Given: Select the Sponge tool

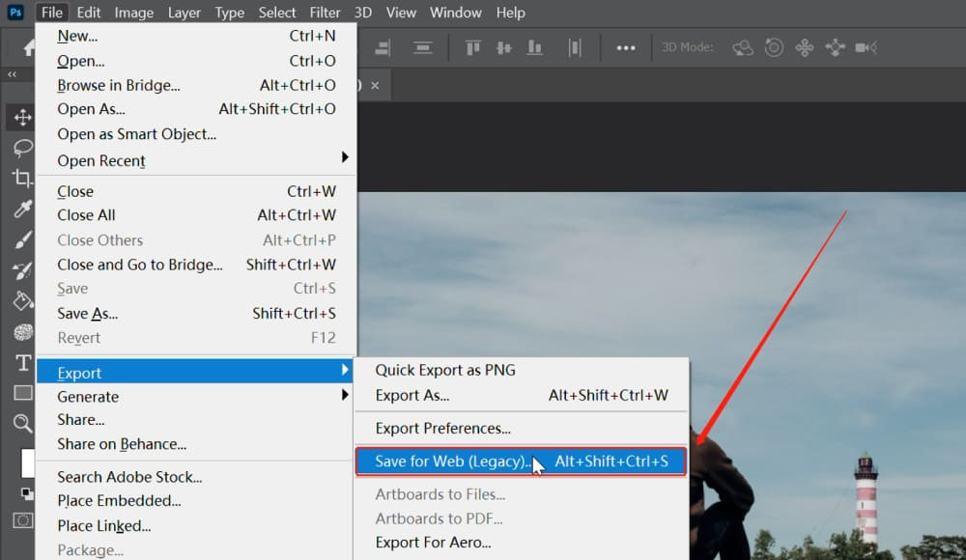Looking at the screenshot, I should tap(23, 332).
